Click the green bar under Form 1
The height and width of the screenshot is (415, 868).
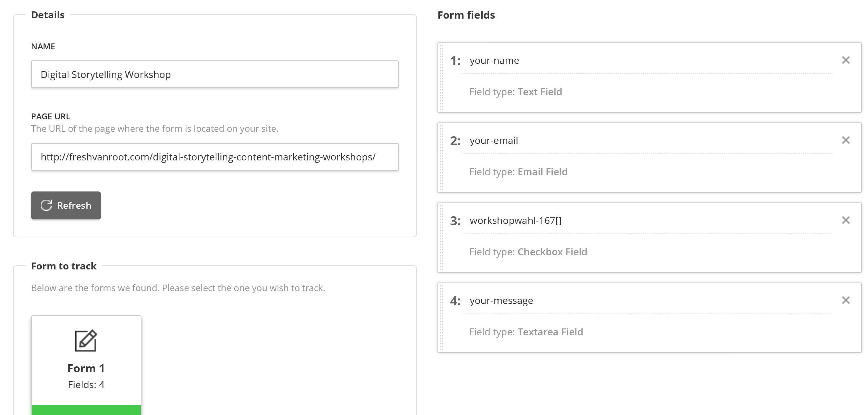click(x=86, y=410)
